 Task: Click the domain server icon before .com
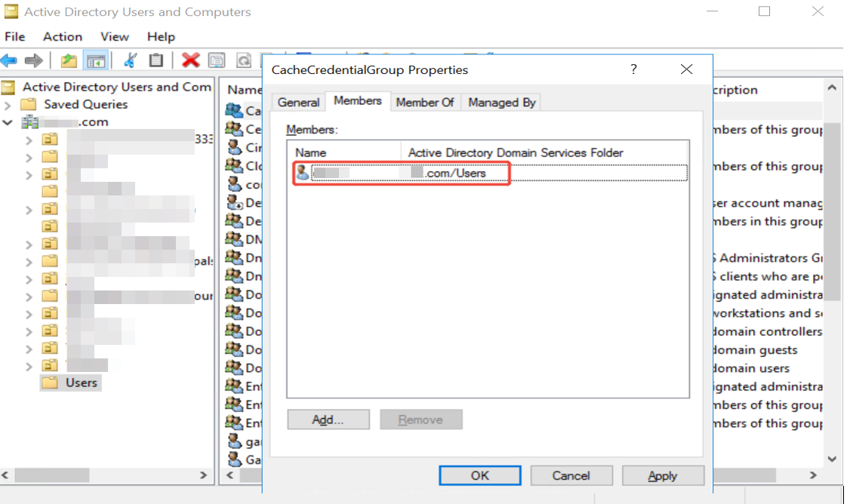click(30, 122)
